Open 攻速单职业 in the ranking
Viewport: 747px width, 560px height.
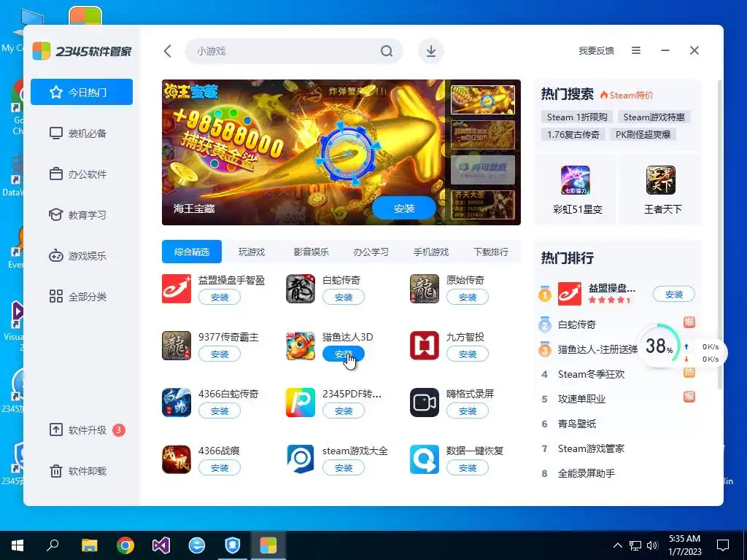coord(581,399)
